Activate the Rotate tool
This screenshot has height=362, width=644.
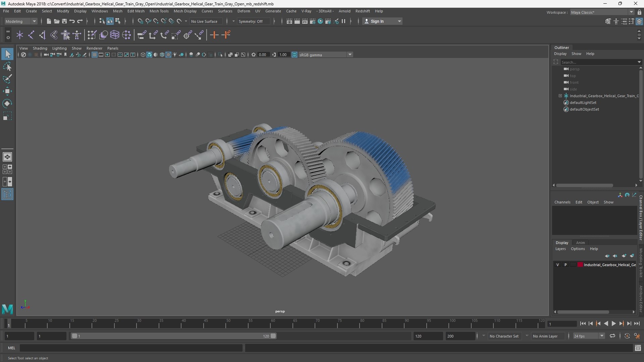[7, 104]
